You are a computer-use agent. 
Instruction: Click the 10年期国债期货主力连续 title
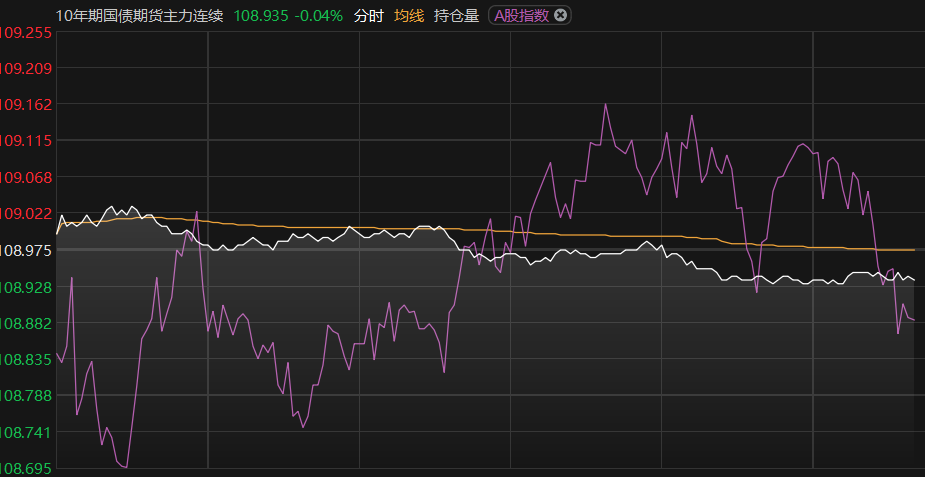140,15
